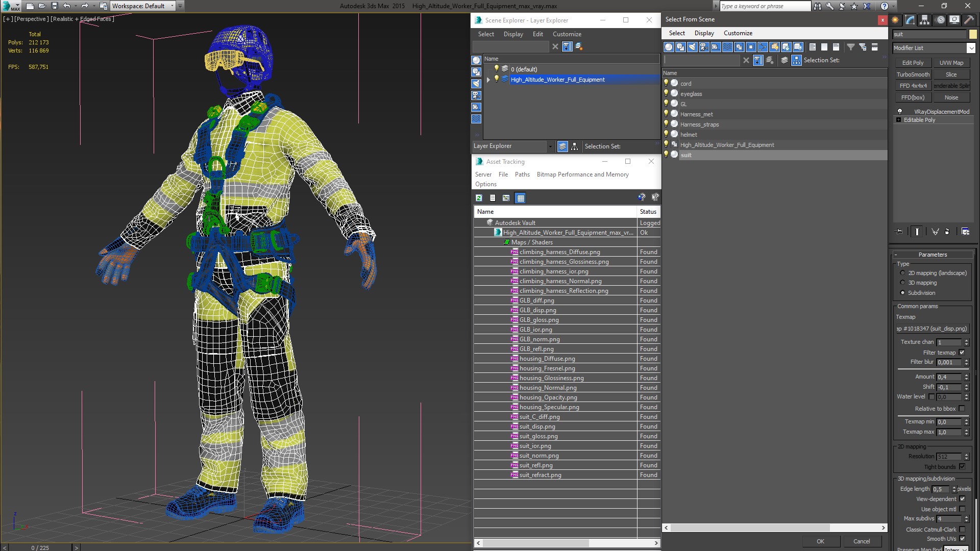The width and height of the screenshot is (980, 551).
Task: Expand the High_Altitude_Worker_Full_Equipment layer
Action: pos(488,80)
